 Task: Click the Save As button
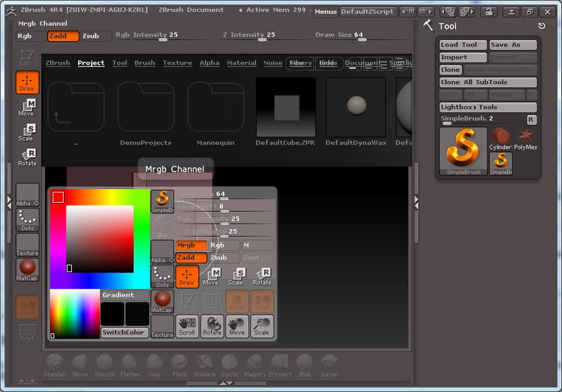513,45
